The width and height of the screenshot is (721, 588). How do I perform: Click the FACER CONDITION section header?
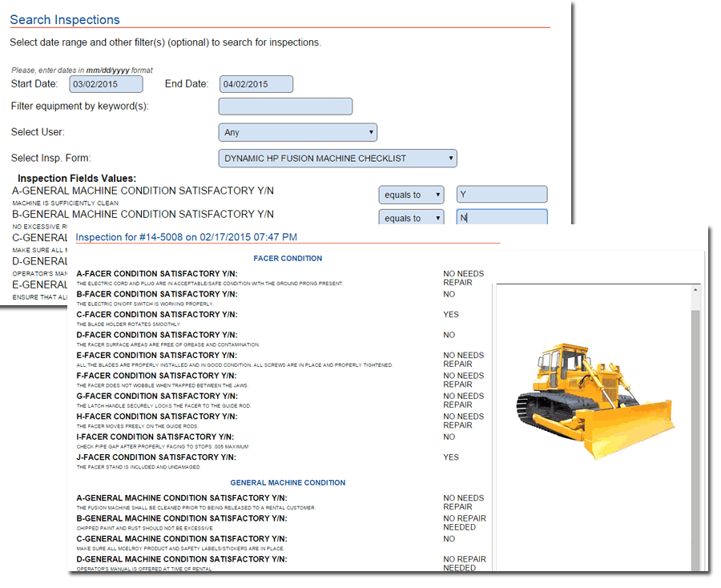click(x=288, y=258)
